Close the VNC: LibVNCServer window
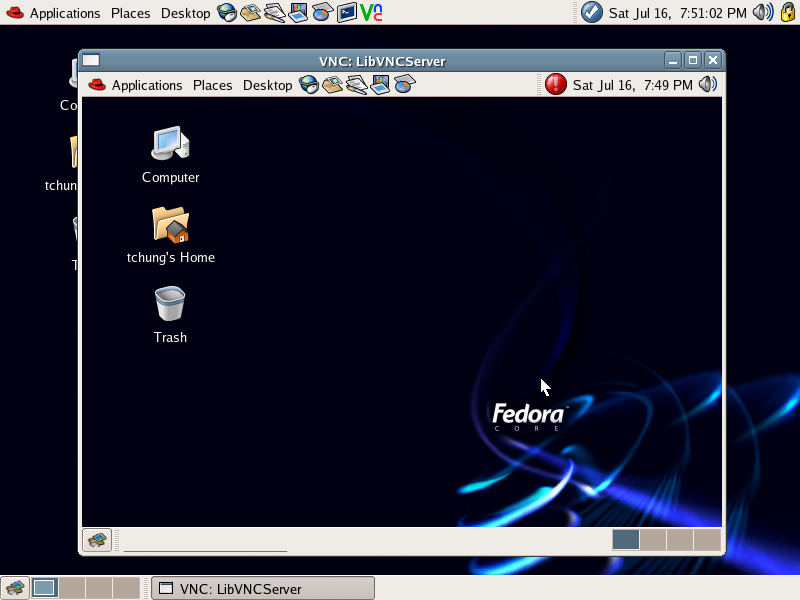 coord(713,61)
